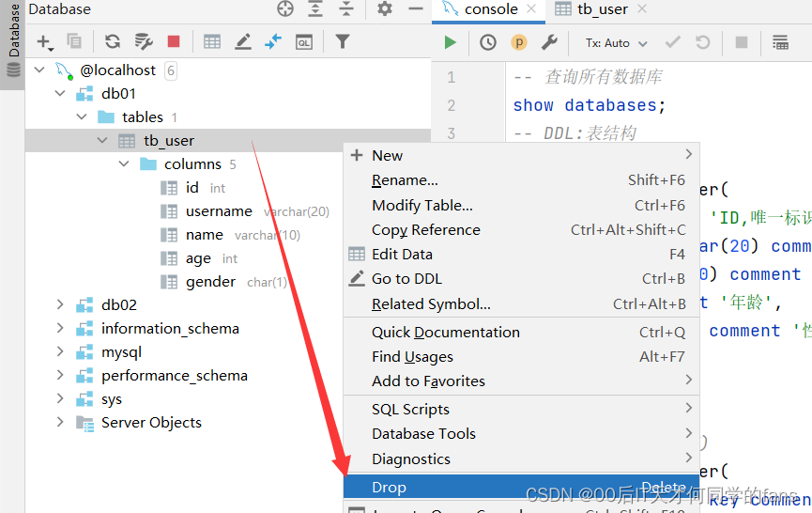
Task: Close the tb_user tab
Action: coord(642,8)
